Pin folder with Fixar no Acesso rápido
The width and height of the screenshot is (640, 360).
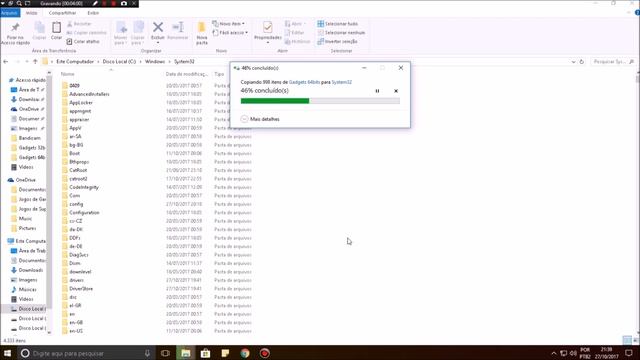tap(15, 33)
